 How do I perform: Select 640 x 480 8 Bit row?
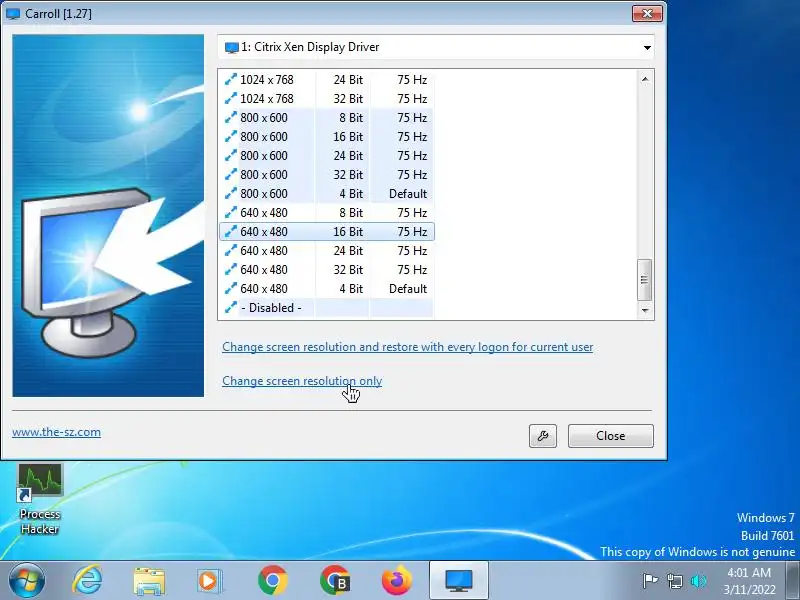pyautogui.click(x=327, y=213)
